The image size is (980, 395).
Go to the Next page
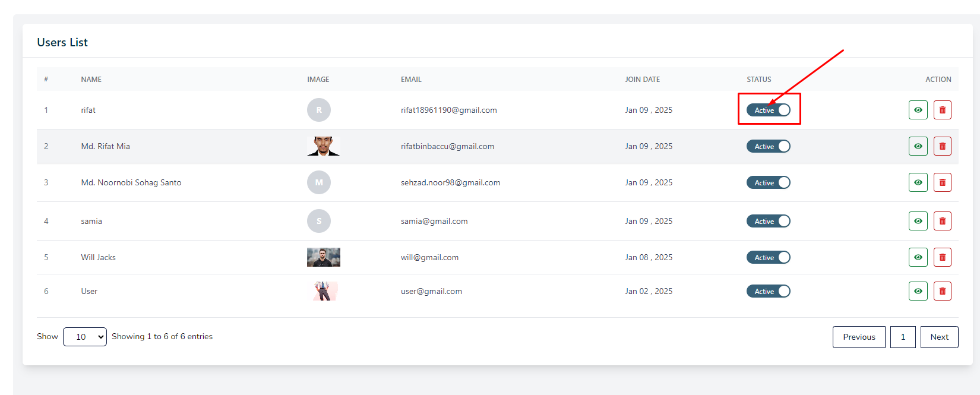point(939,337)
